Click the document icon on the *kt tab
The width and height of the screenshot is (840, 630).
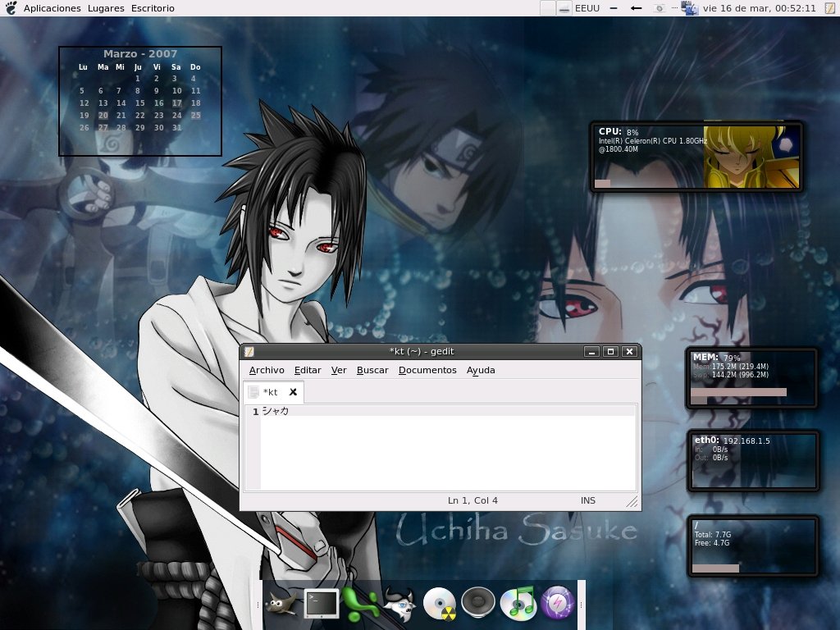pyautogui.click(x=254, y=392)
